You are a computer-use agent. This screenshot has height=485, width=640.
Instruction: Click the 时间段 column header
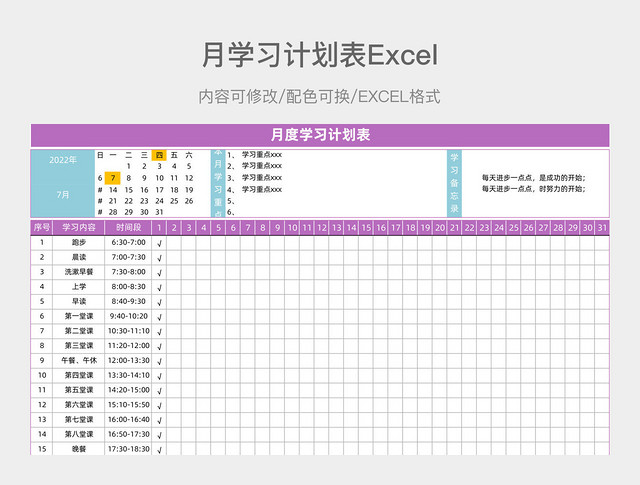click(x=128, y=227)
